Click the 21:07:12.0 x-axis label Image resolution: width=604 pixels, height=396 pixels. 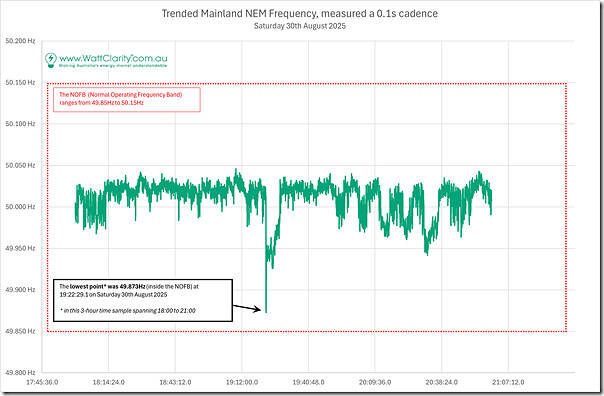pyautogui.click(x=508, y=382)
